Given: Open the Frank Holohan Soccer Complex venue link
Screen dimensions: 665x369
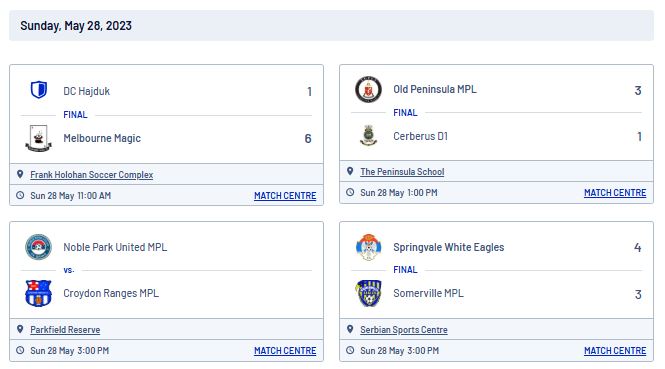Looking at the screenshot, I should click(x=92, y=175).
